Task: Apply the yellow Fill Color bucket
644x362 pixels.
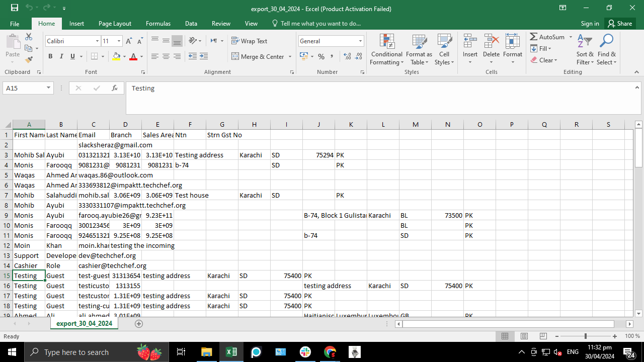Action: 116,56
